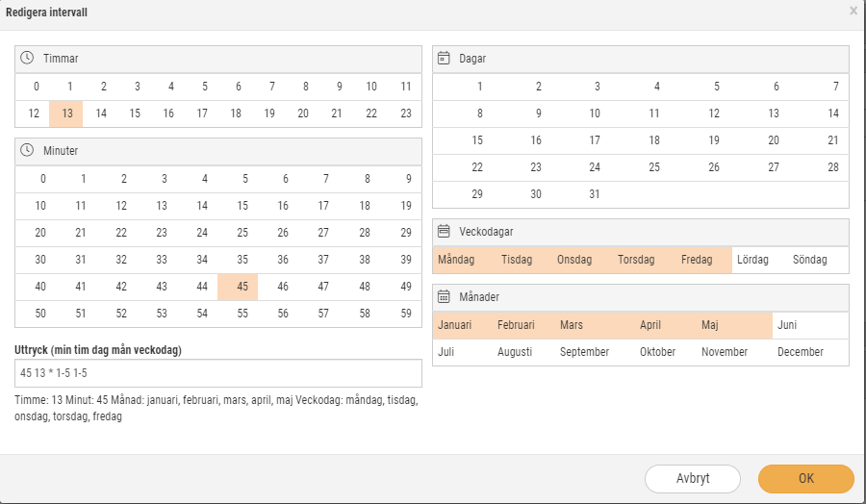This screenshot has height=504, width=866.
Task: Click the calendar icon beside Månader
Action: tap(444, 296)
